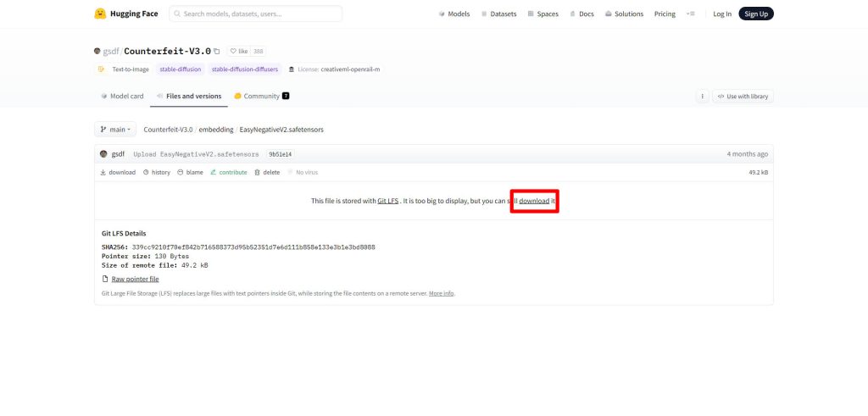Click the 388 likes count
Viewport: 868px width, 416px height.
click(259, 52)
